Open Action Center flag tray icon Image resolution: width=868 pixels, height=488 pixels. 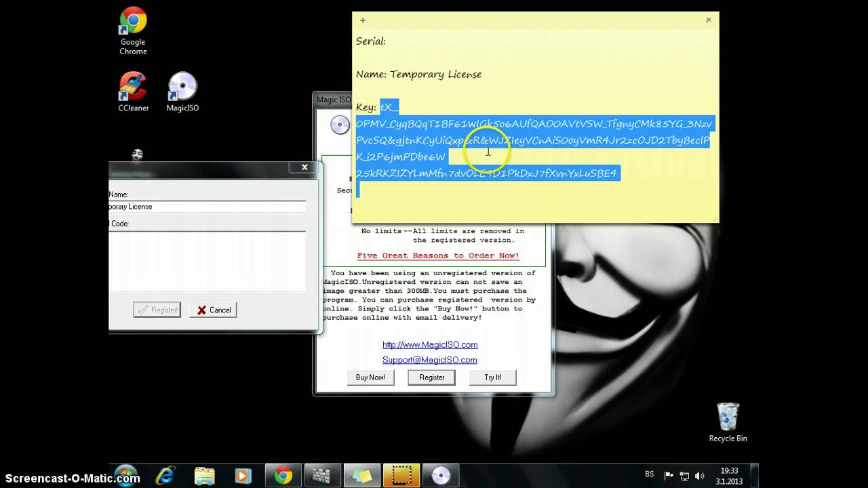(669, 476)
